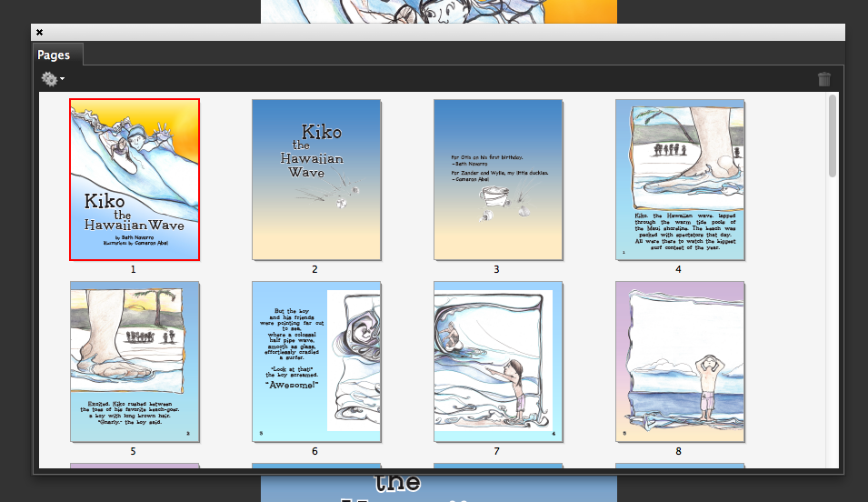Click the page number 3 label
Image resolution: width=868 pixels, height=502 pixels.
tap(496, 269)
